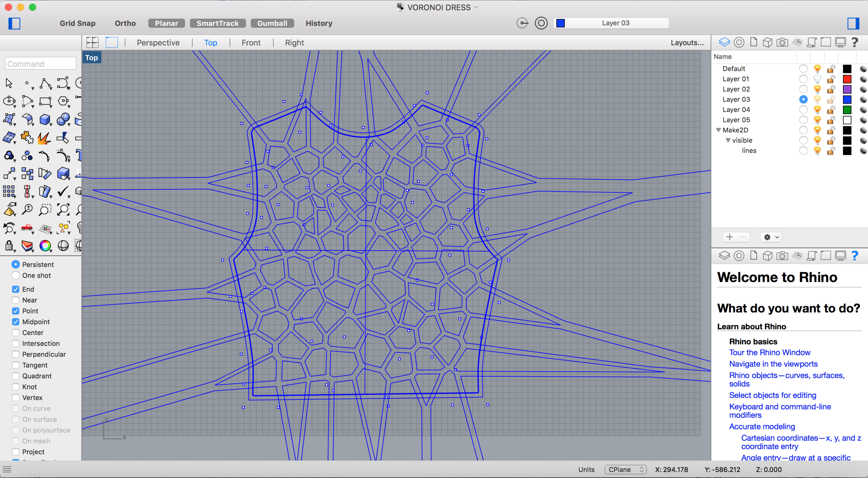
Task: Disable the Planar mode button
Action: (x=167, y=23)
